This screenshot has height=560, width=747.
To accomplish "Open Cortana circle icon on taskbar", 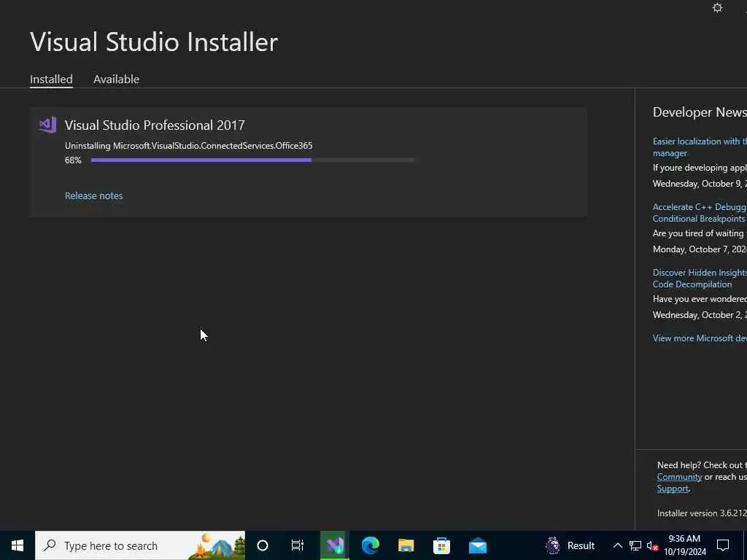I will [x=263, y=545].
